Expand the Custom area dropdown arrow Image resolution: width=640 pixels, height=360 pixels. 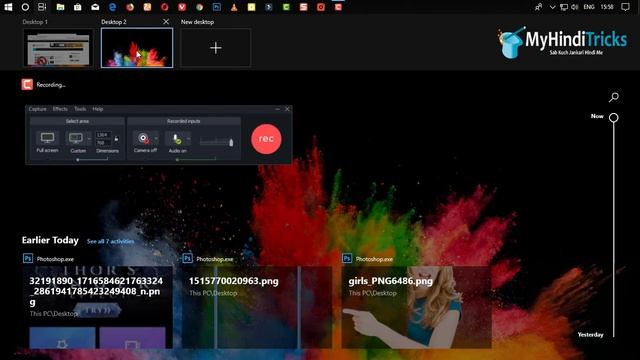point(89,139)
